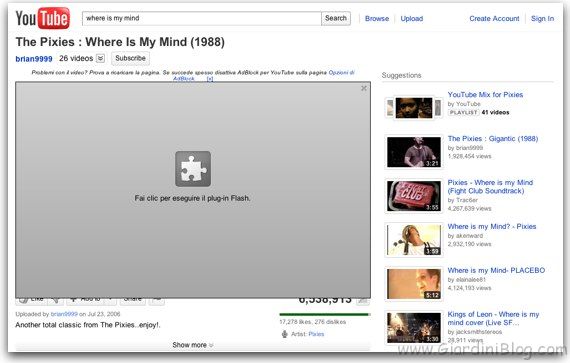Viewport: 570px width, 363px height.
Task: Select the akenward video thumbnail
Action: 414,240
